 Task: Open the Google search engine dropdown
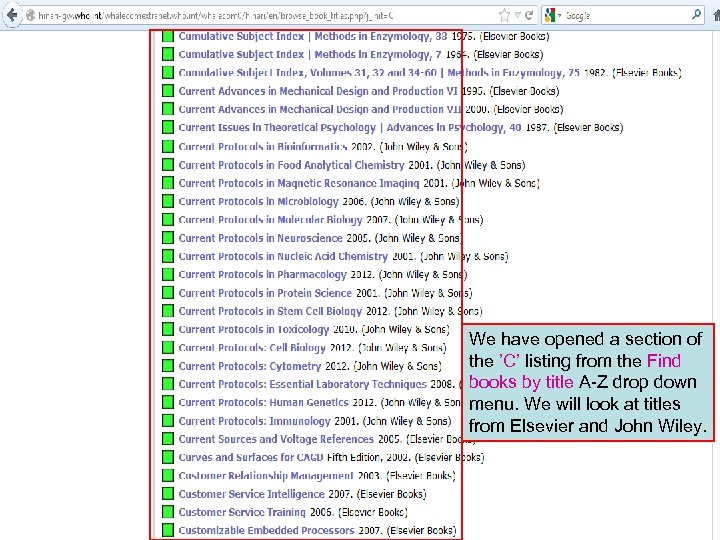[x=553, y=16]
